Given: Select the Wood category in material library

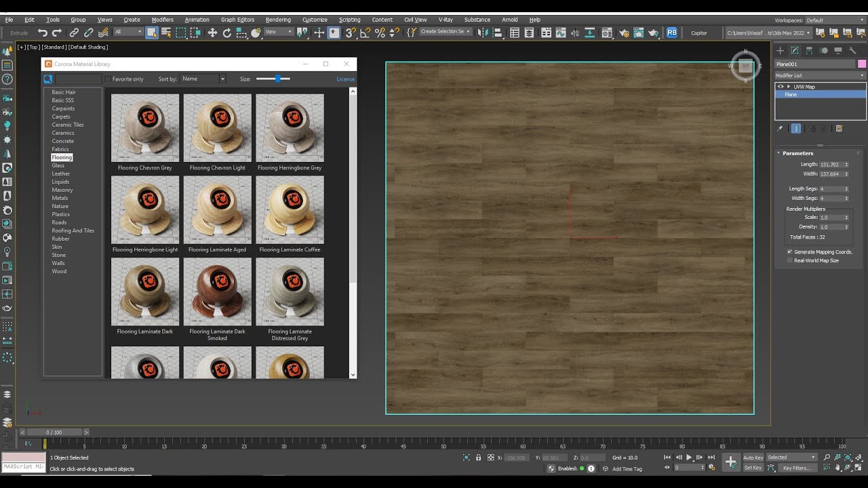Looking at the screenshot, I should click(60, 271).
